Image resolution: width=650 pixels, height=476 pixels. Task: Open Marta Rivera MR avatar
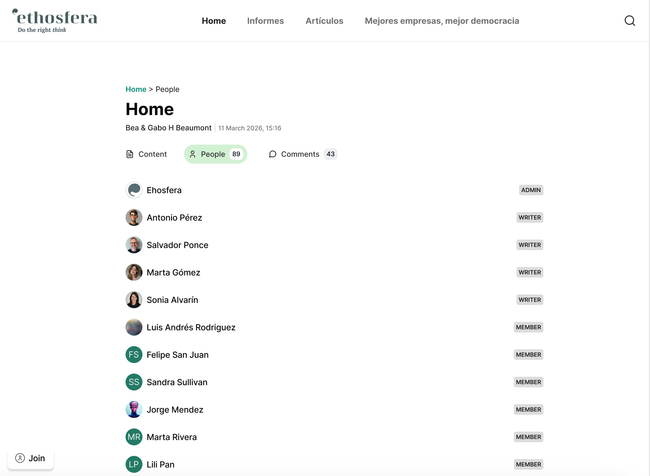(x=134, y=437)
